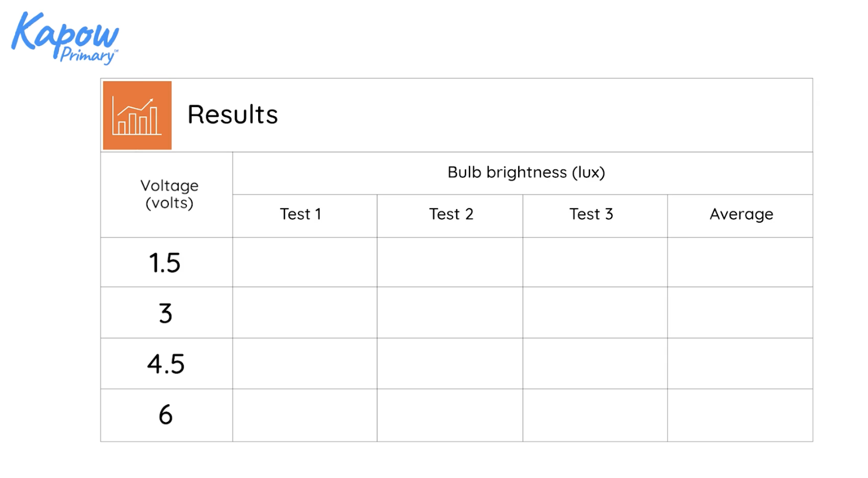Click the Voltage (volts) column header
This screenshot has height=478, width=868.
[x=169, y=194]
